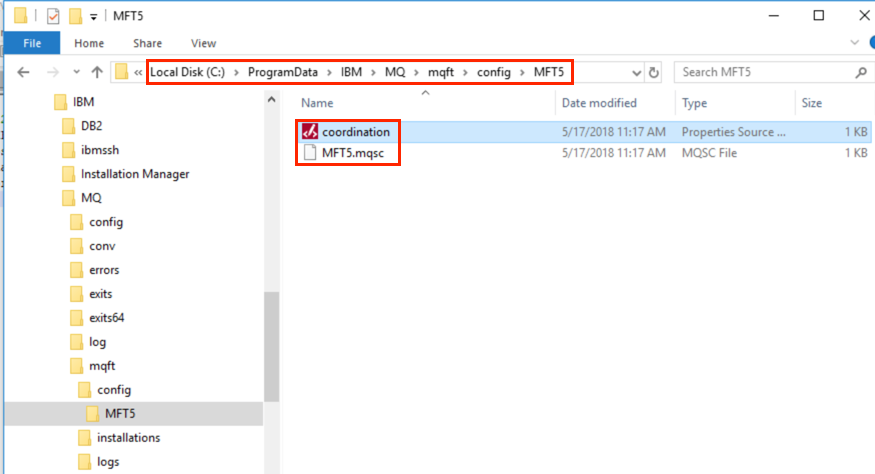Click the coordination file icon
The image size is (875, 474).
[310, 131]
